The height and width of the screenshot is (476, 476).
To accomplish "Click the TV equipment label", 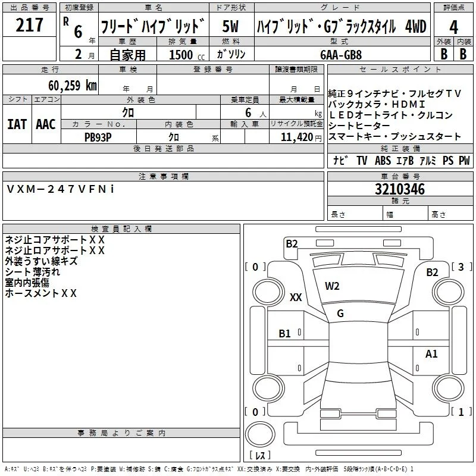I will click(x=362, y=160).
